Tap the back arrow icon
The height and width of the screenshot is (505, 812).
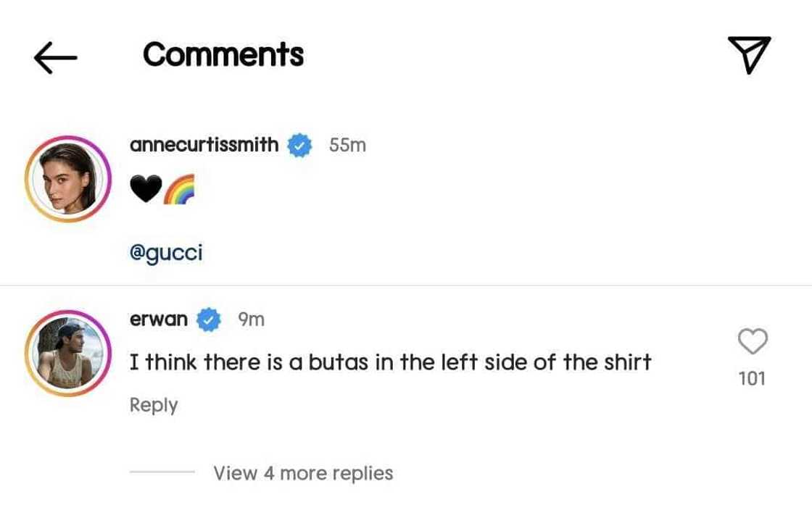[55, 57]
